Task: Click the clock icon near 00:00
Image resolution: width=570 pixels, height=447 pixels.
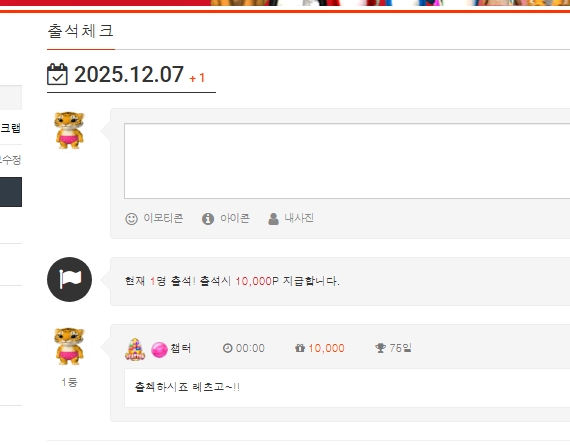Action: (227, 348)
